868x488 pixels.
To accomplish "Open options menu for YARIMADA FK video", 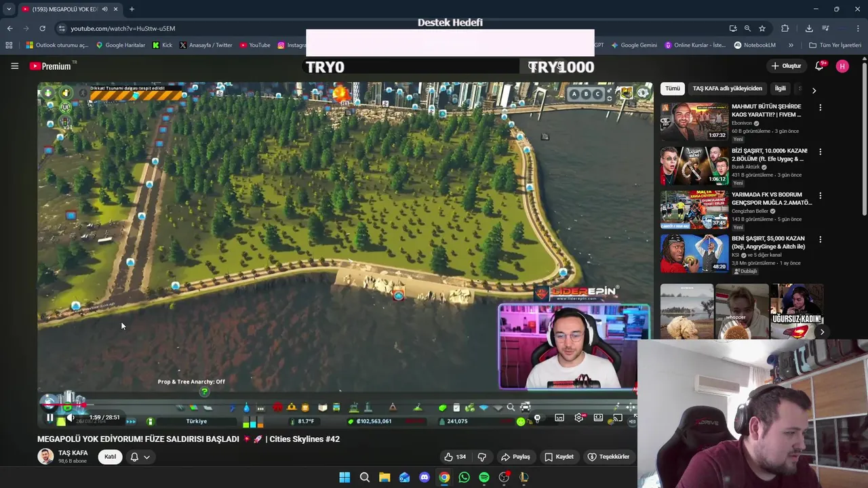I will (x=820, y=195).
